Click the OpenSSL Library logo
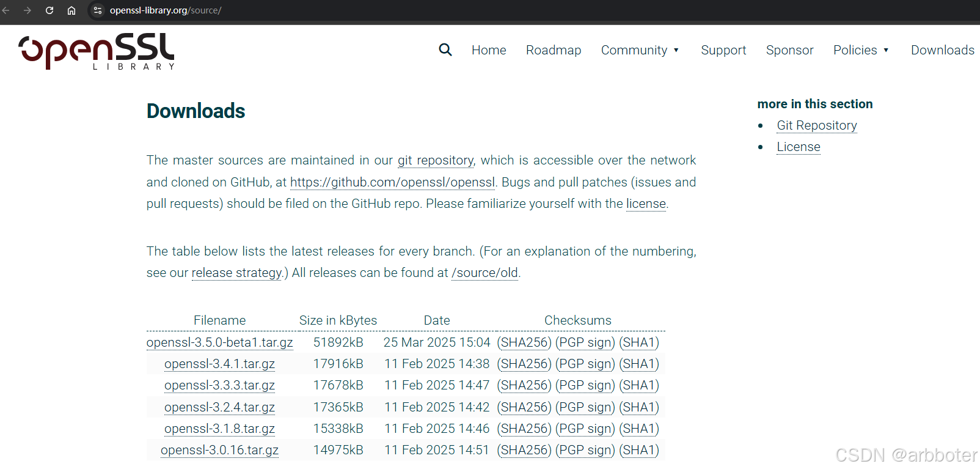 point(97,51)
